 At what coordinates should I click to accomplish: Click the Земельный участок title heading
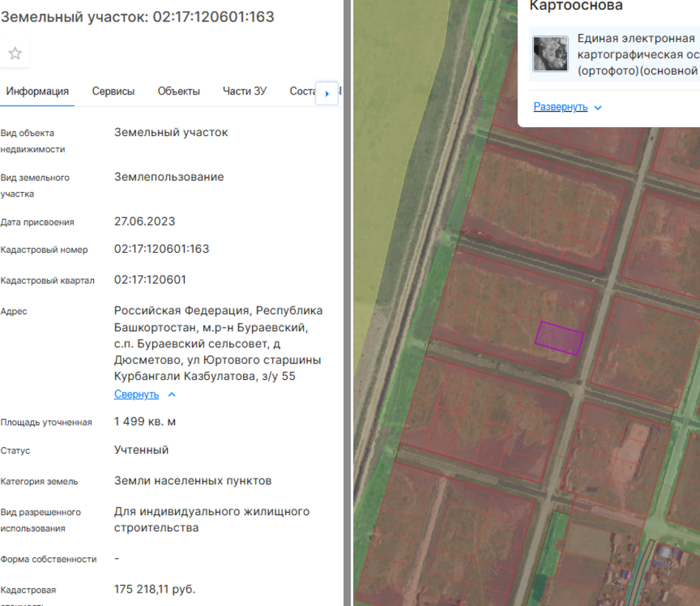137,17
